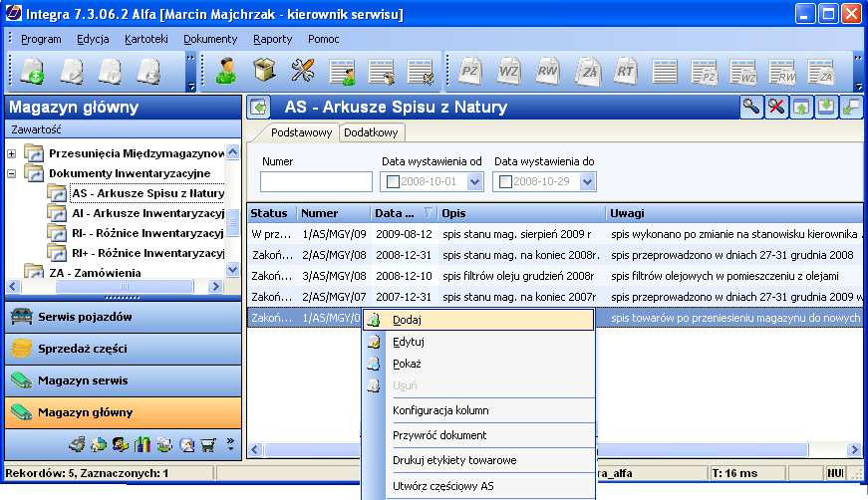Click the list with person toolbar icon
Viewport: 868px width, 500px height.
click(x=342, y=73)
